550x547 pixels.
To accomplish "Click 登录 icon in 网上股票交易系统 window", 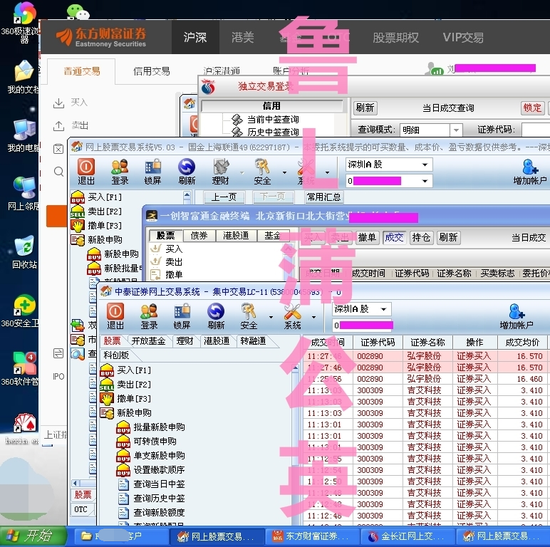I will [x=120, y=171].
